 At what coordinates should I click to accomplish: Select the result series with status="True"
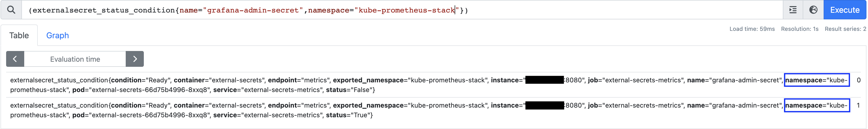click(x=428, y=110)
